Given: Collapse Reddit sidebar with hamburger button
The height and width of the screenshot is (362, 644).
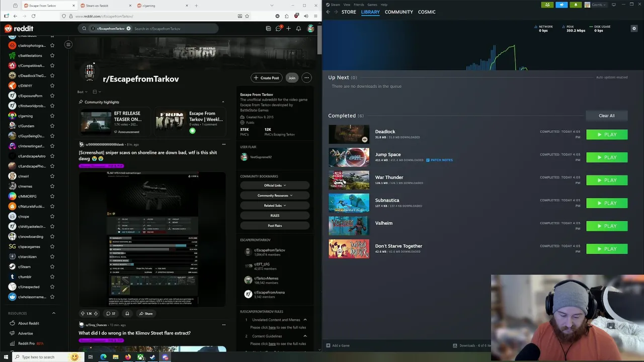Looking at the screenshot, I should [x=68, y=44].
